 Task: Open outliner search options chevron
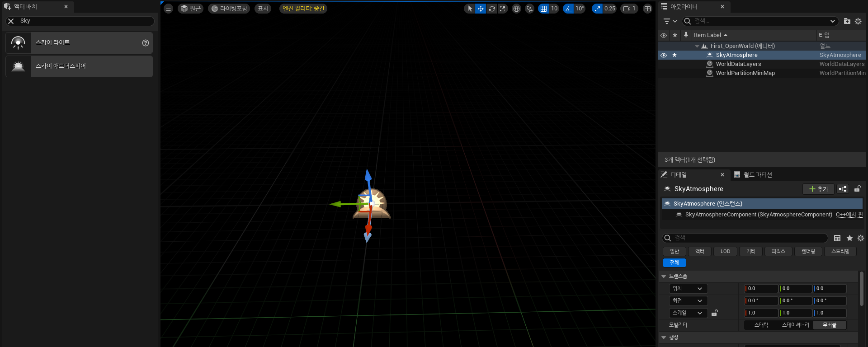[x=833, y=21]
